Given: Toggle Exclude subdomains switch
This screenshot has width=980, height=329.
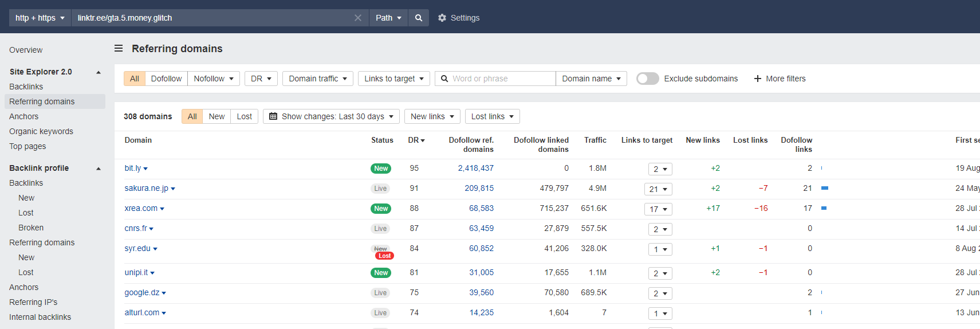Looking at the screenshot, I should (x=647, y=79).
